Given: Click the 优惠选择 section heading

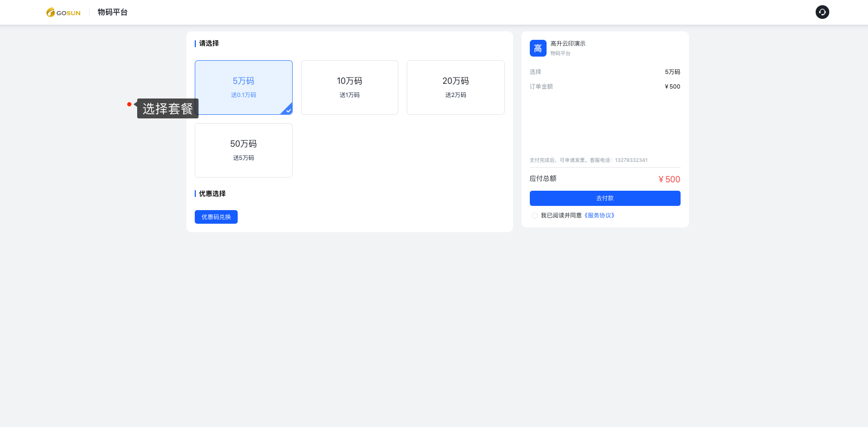Looking at the screenshot, I should (212, 194).
